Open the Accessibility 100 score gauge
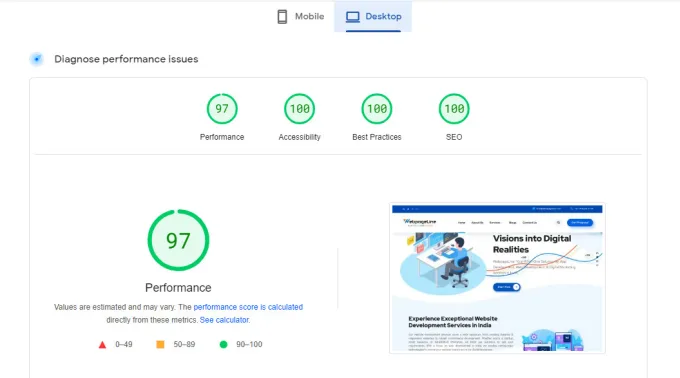This screenshot has width=680, height=378. click(299, 109)
